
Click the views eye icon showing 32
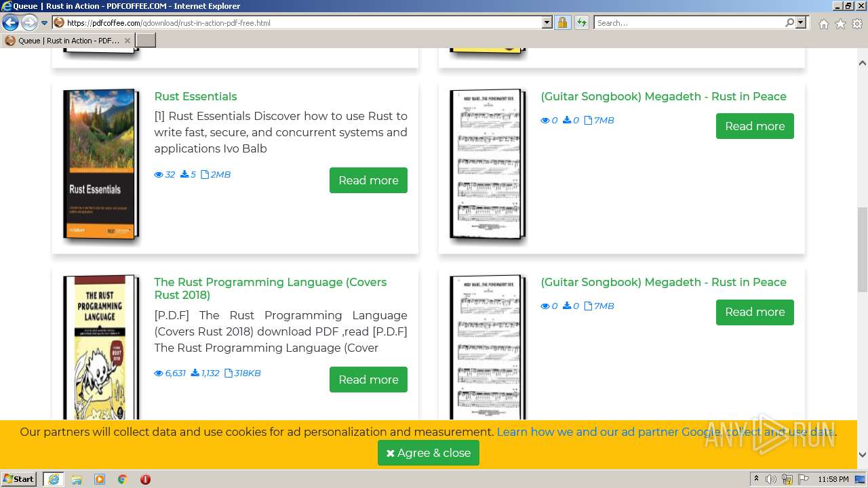click(x=159, y=175)
